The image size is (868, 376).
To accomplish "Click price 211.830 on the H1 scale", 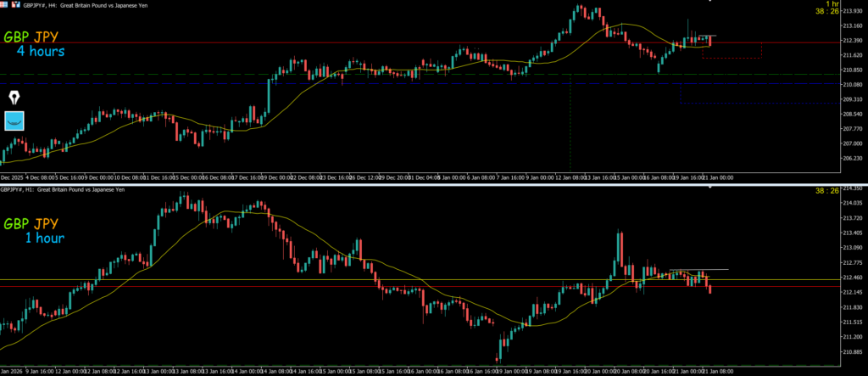I will [853, 307].
